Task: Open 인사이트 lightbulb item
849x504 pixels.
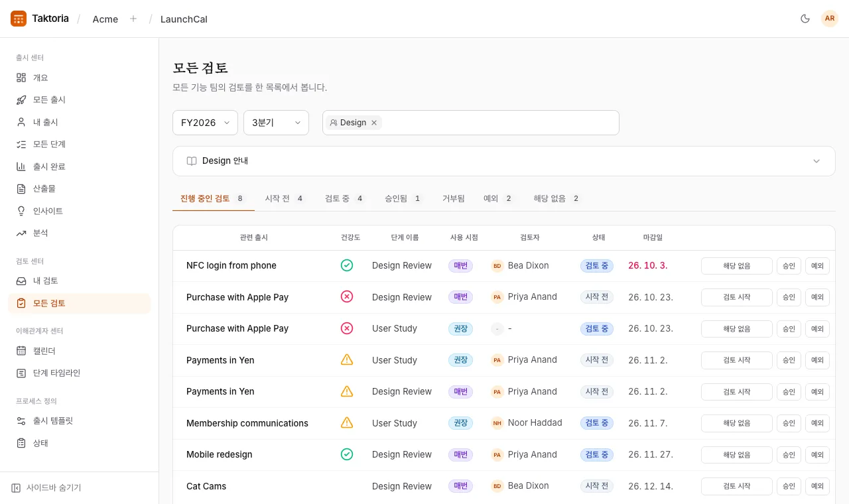Action: pos(79,211)
